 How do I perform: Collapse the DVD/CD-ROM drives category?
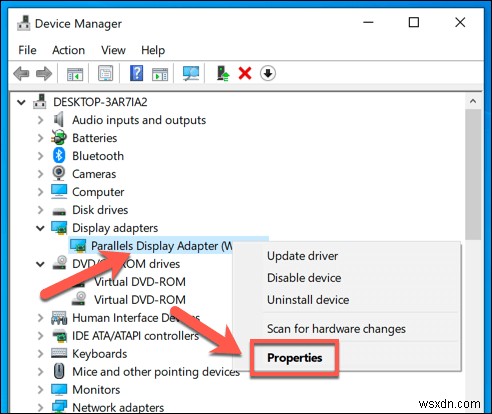[x=40, y=264]
